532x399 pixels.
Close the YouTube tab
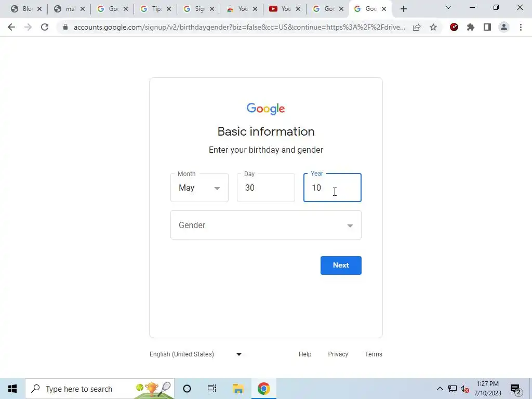click(x=298, y=9)
